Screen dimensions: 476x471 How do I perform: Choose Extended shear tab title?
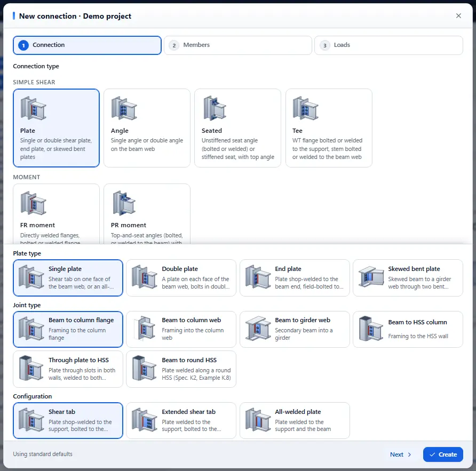tap(188, 411)
